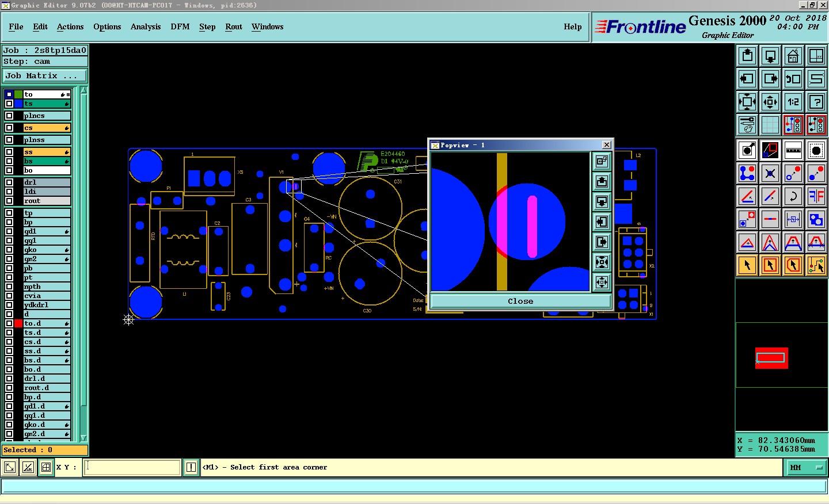Click the 'Selected : 0' status label
Image resolution: width=829 pixels, height=504 pixels.
45,450
